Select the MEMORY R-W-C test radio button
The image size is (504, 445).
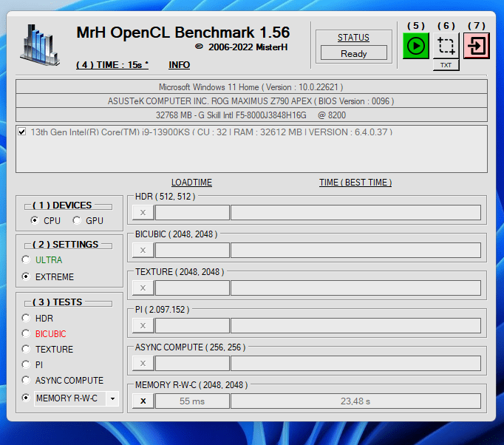[x=26, y=398]
